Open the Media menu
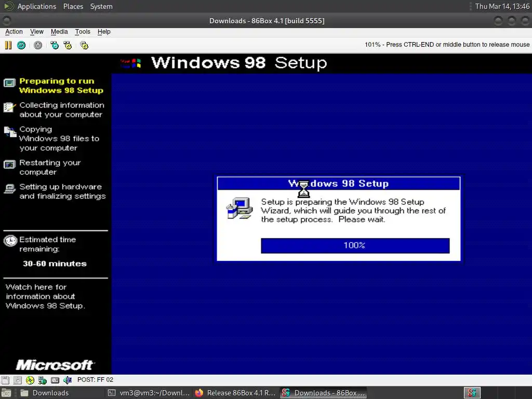532x399 pixels. tap(59, 32)
